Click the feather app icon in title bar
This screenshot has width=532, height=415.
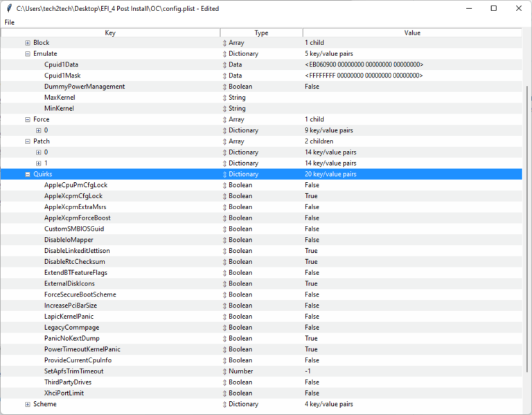click(8, 8)
